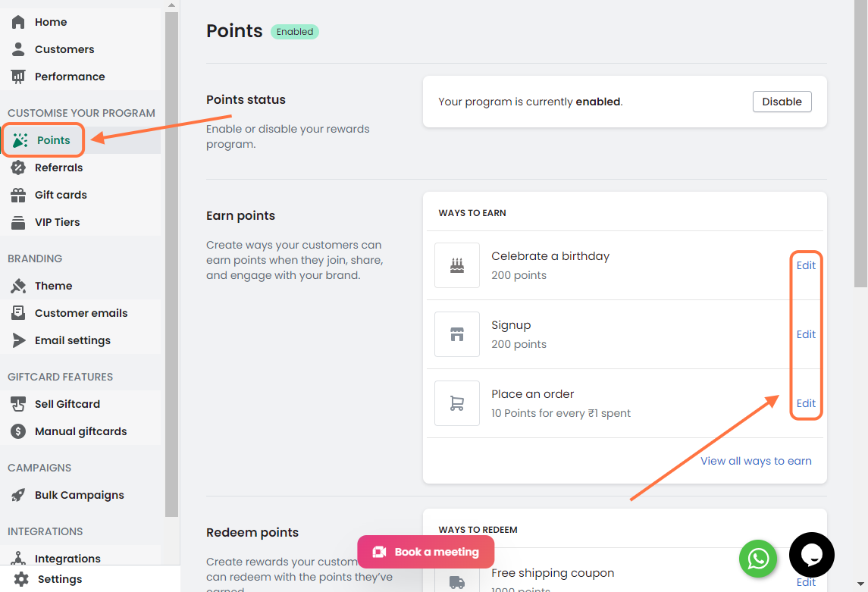Disable the rewards program
Image resolution: width=868 pixels, height=592 pixels.
[782, 102]
